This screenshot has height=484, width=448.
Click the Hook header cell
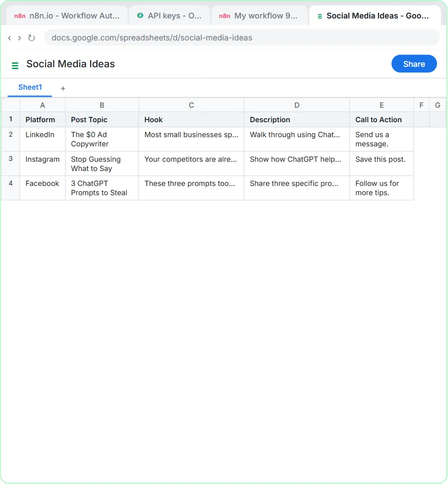coord(192,120)
